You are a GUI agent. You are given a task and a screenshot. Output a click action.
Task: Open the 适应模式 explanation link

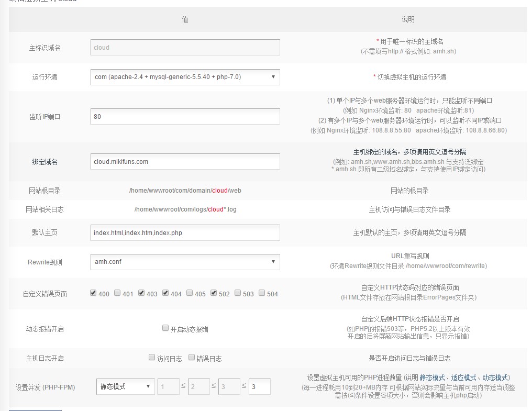click(x=463, y=377)
